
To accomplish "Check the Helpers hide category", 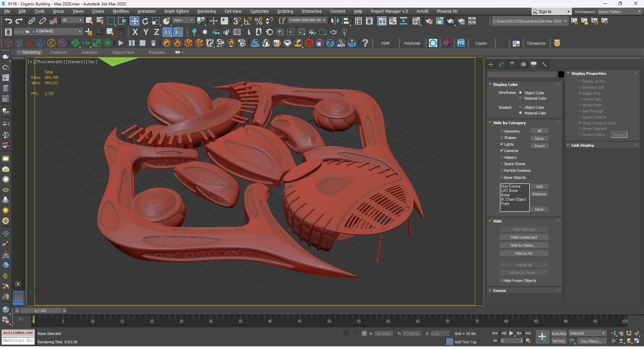I will (502, 157).
